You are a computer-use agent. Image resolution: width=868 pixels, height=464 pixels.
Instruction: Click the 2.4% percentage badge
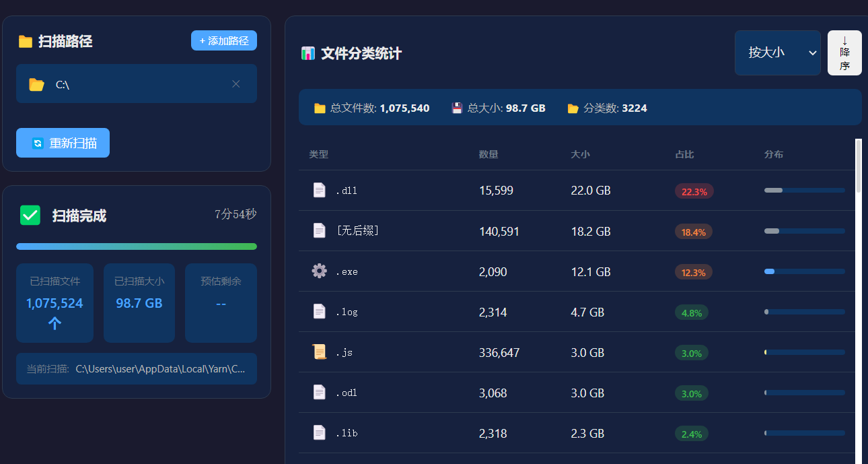pyautogui.click(x=692, y=434)
